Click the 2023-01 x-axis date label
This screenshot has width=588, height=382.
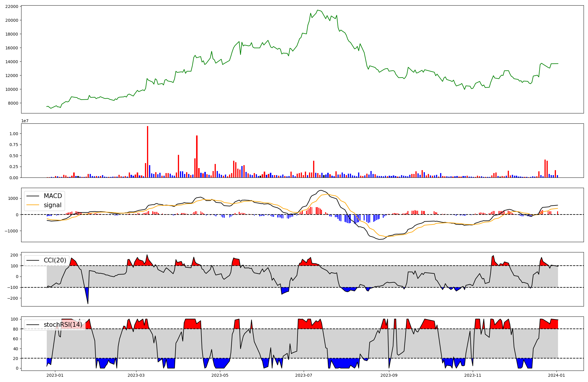55,375
